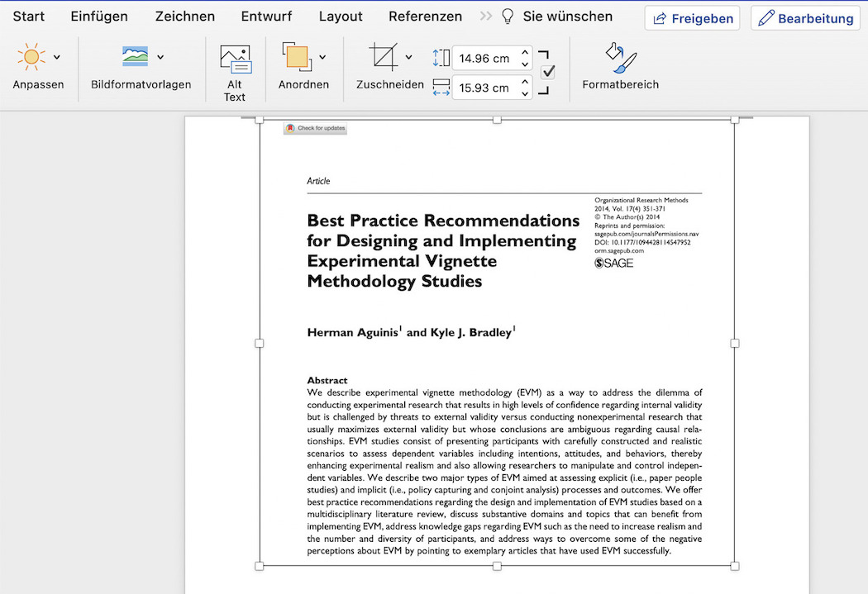Increase width with up stepper arrow
This screenshot has width=868, height=594.
525,82
